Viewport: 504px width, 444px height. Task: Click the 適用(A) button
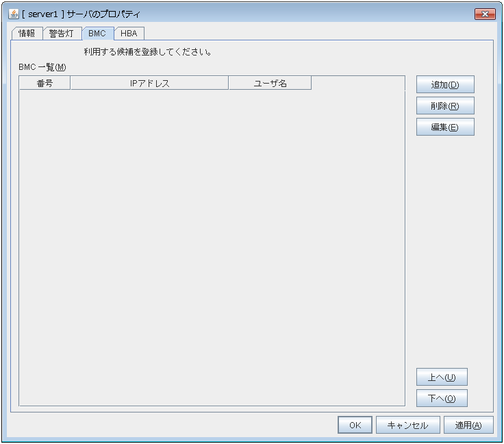[x=468, y=425]
